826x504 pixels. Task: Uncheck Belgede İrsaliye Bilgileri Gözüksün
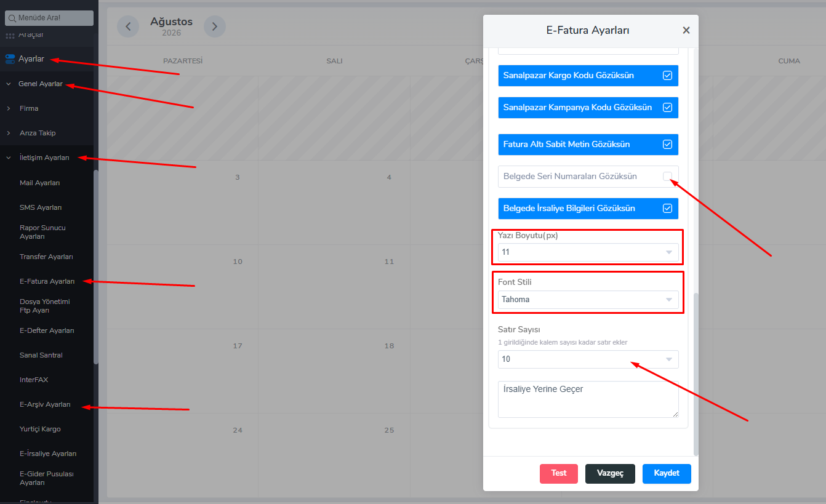tap(667, 208)
